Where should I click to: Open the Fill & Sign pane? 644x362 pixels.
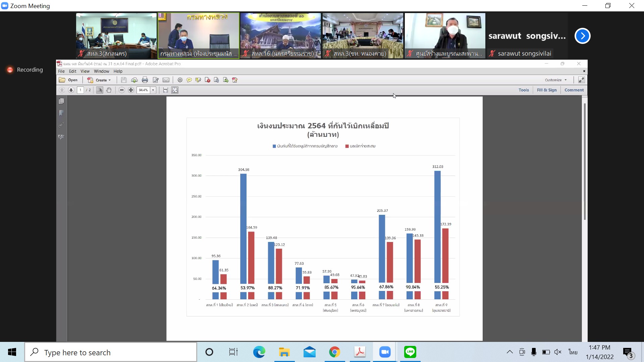(x=546, y=90)
